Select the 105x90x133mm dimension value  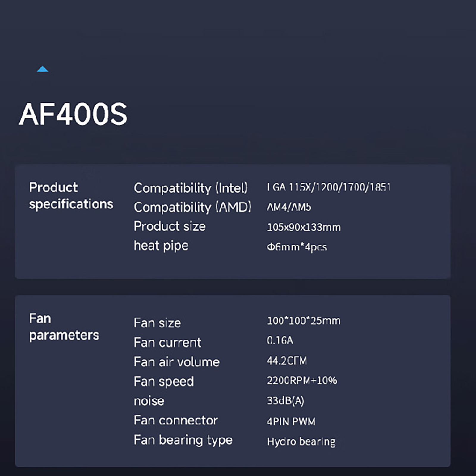point(303,227)
